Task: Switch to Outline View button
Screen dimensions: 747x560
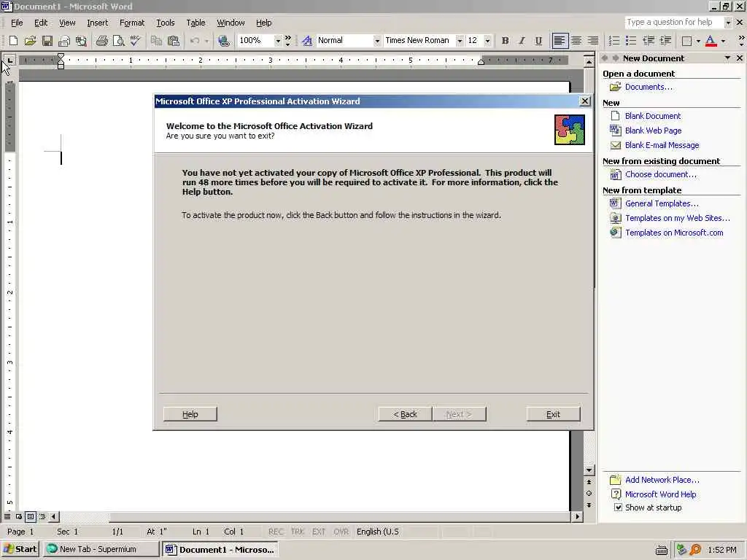Action: pyautogui.click(x=42, y=517)
